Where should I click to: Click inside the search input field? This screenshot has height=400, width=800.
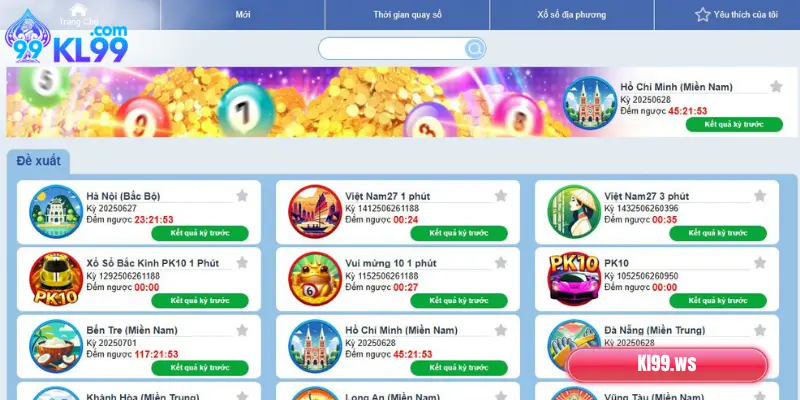(392, 49)
